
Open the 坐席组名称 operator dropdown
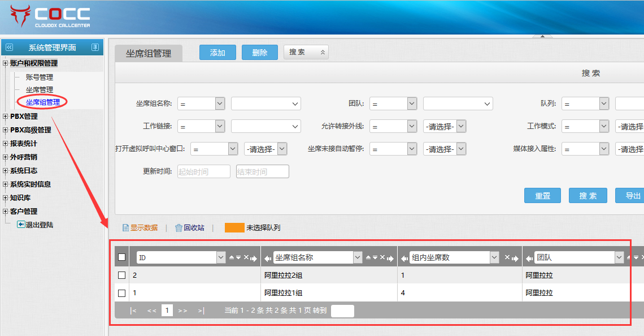tap(220, 104)
